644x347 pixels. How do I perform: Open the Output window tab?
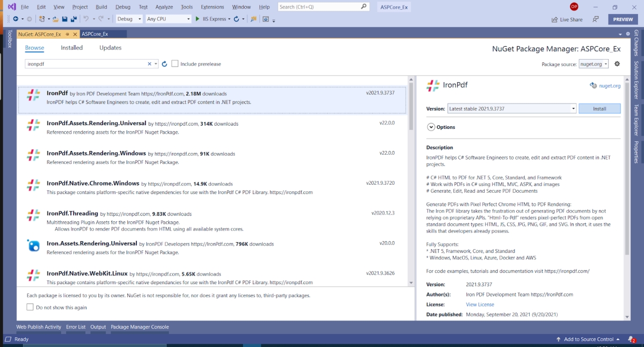(98, 327)
